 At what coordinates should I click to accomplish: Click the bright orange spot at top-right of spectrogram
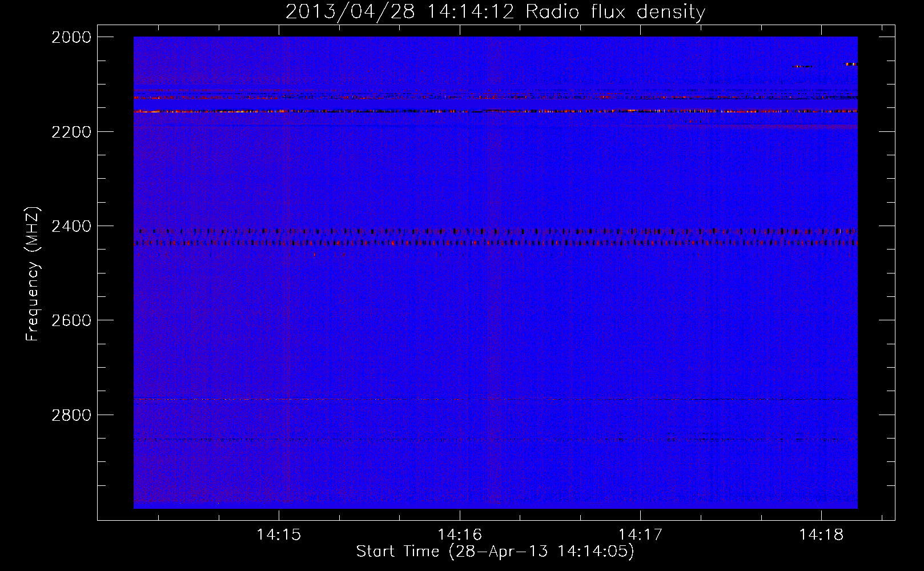pyautogui.click(x=850, y=65)
